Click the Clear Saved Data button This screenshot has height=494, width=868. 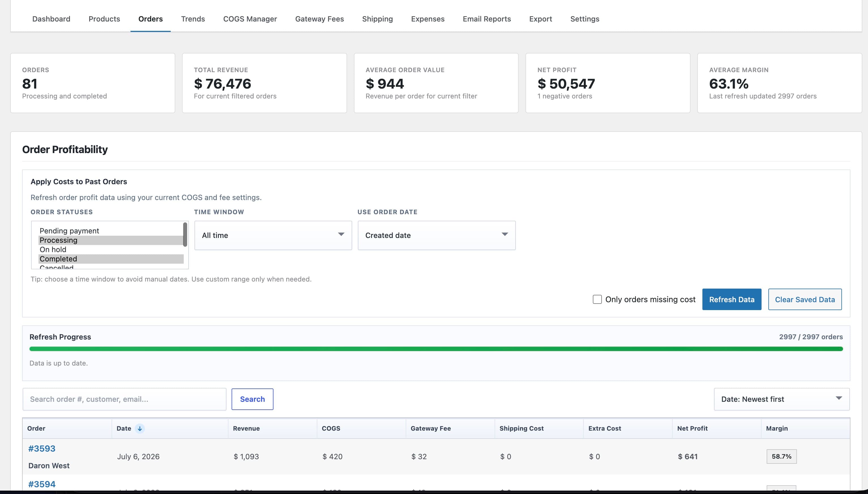805,299
